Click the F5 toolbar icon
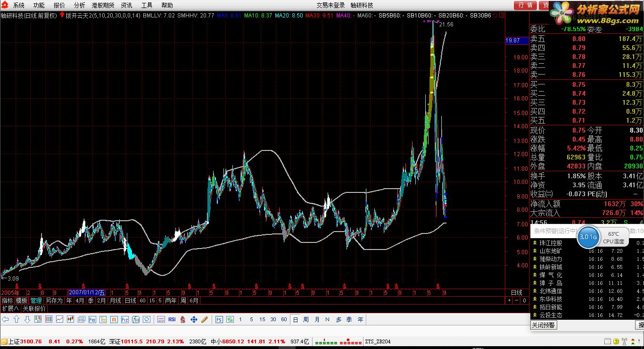Screen dimensions: 644x349 tap(219, 319)
